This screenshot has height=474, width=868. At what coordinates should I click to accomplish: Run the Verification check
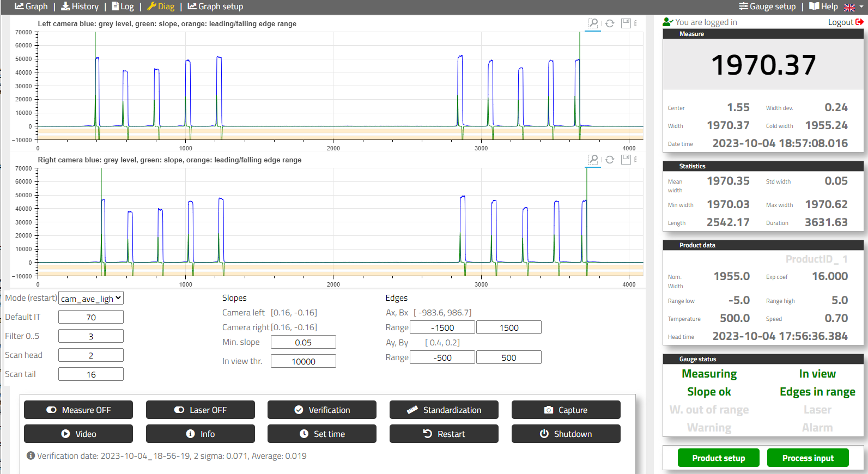tap(322, 410)
